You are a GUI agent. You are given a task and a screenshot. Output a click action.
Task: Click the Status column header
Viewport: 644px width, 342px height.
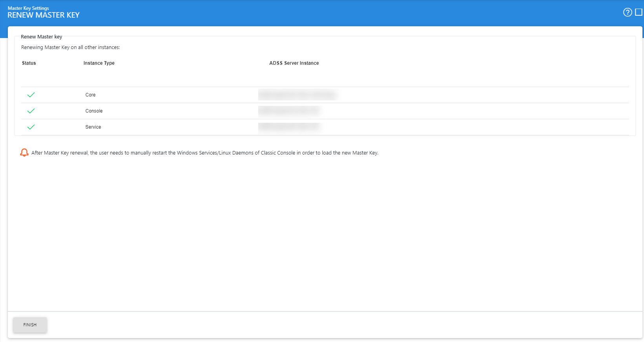pyautogui.click(x=29, y=63)
